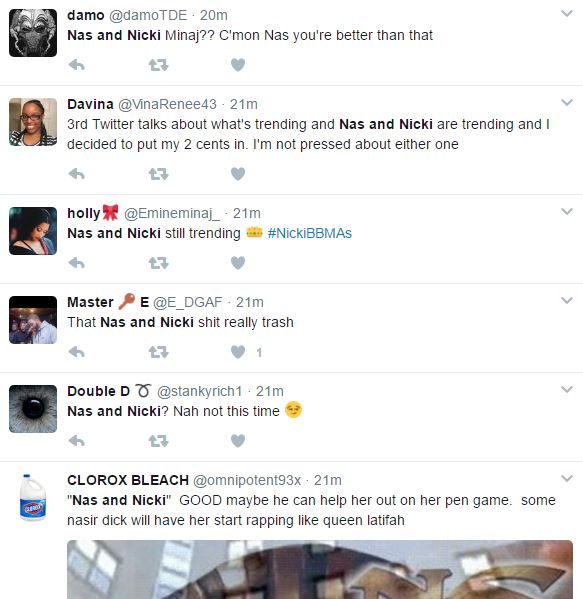The image size is (583, 599).
Task: Reply to Master E's tweet
Action: (76, 352)
